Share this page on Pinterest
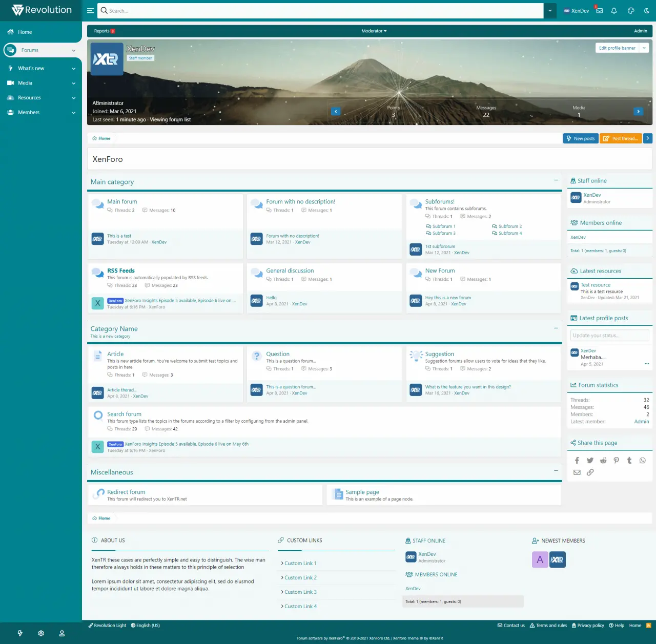The height and width of the screenshot is (644, 656). click(616, 461)
